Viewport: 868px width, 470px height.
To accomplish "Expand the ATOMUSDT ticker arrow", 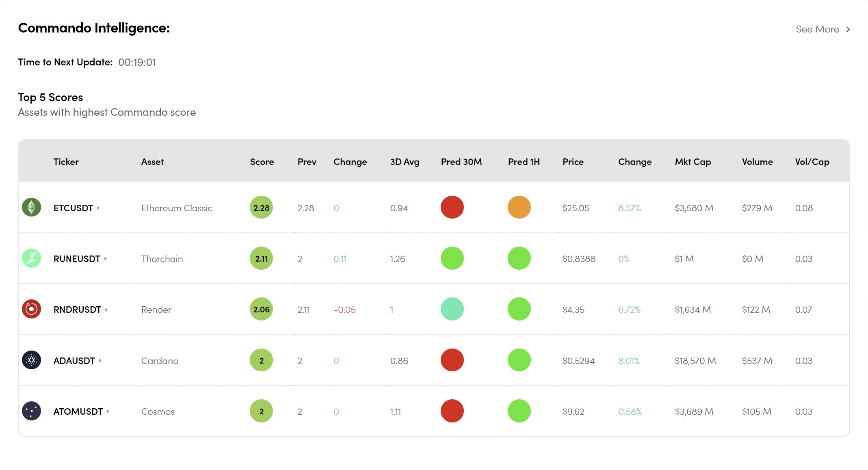I will click(108, 411).
